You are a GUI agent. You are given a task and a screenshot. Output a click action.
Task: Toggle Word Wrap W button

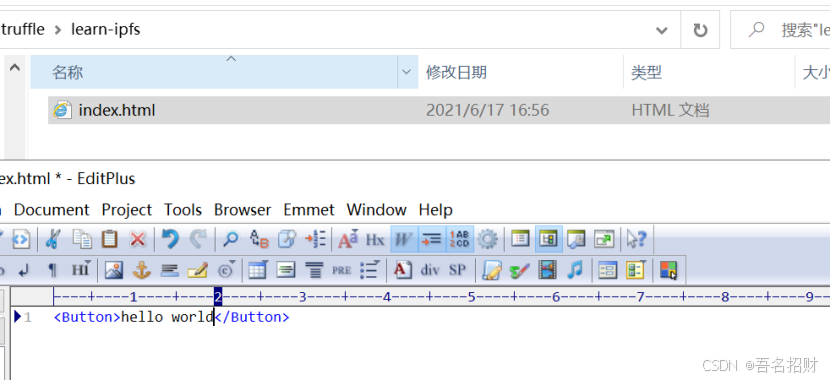click(404, 240)
